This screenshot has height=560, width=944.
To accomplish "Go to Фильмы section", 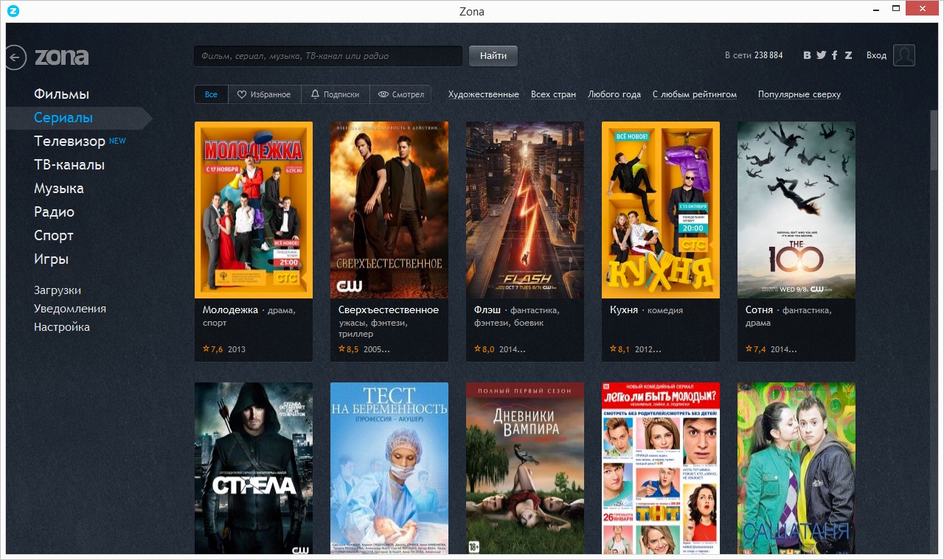I will pyautogui.click(x=61, y=94).
